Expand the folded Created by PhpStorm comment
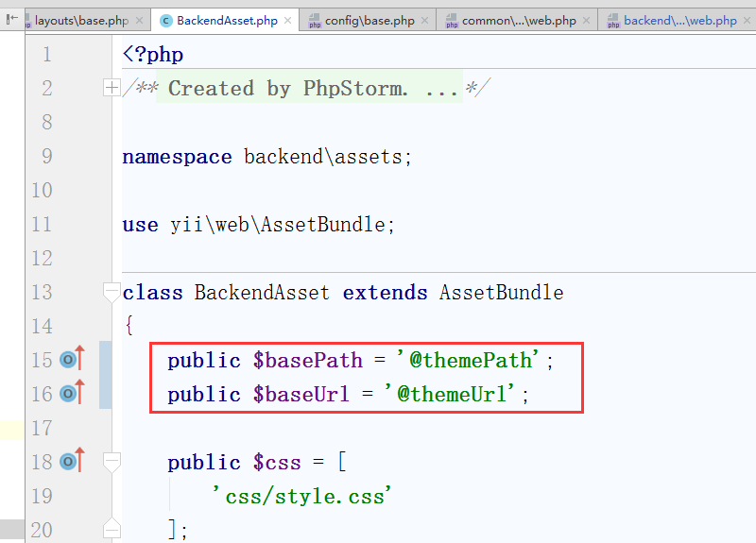This screenshot has width=756, height=543. (x=112, y=88)
